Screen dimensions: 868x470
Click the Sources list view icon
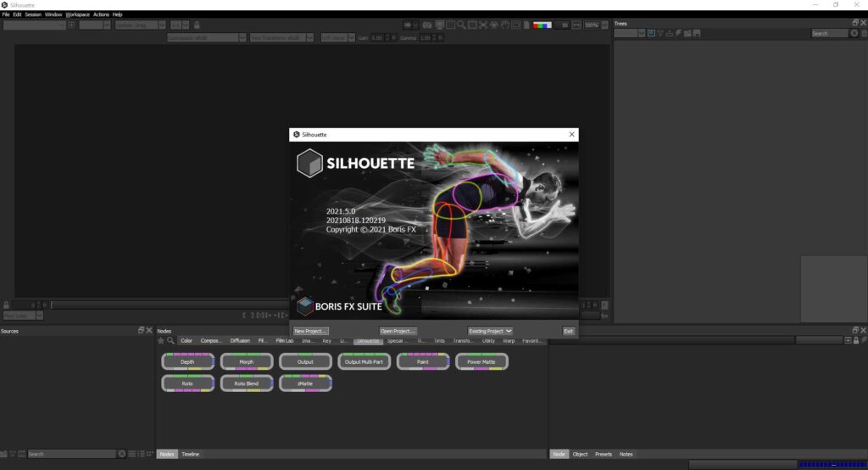[141, 454]
